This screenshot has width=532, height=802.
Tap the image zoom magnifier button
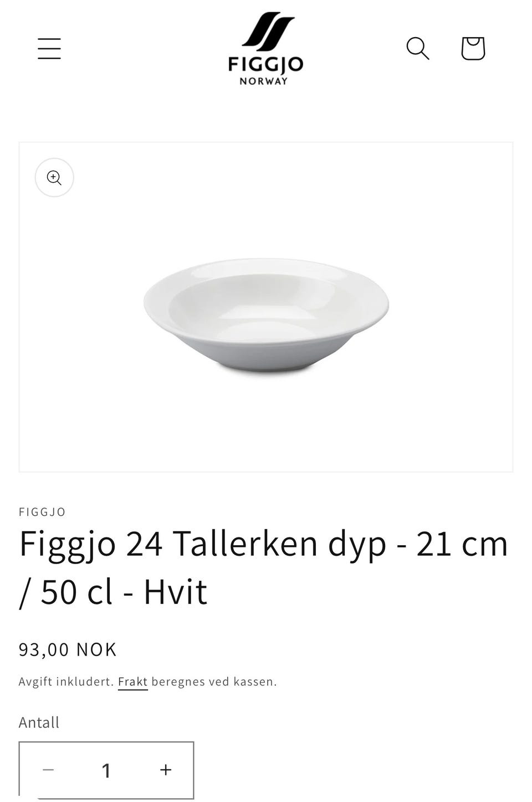(54, 177)
